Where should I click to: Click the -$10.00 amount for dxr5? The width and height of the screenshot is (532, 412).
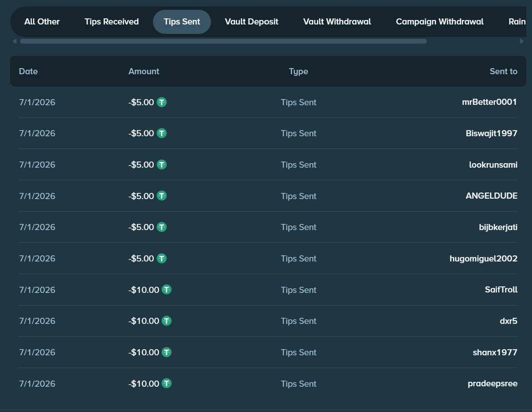pos(144,321)
